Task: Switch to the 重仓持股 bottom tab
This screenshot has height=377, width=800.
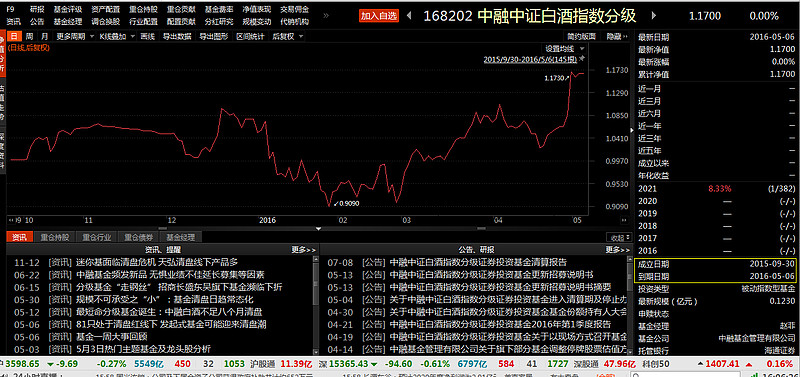Action: (55, 237)
